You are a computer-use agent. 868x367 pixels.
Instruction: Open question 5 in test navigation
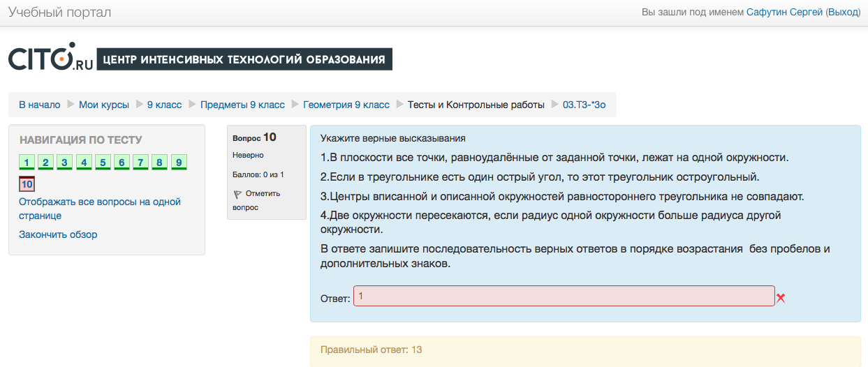click(103, 163)
